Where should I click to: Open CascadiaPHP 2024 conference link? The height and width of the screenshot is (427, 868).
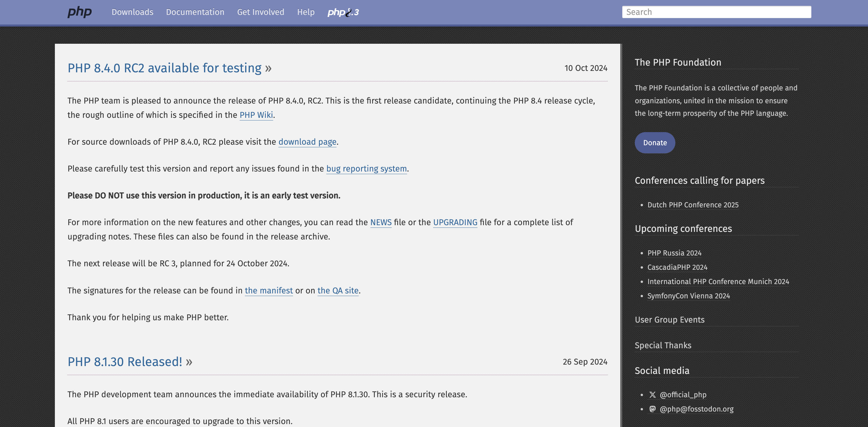click(677, 267)
